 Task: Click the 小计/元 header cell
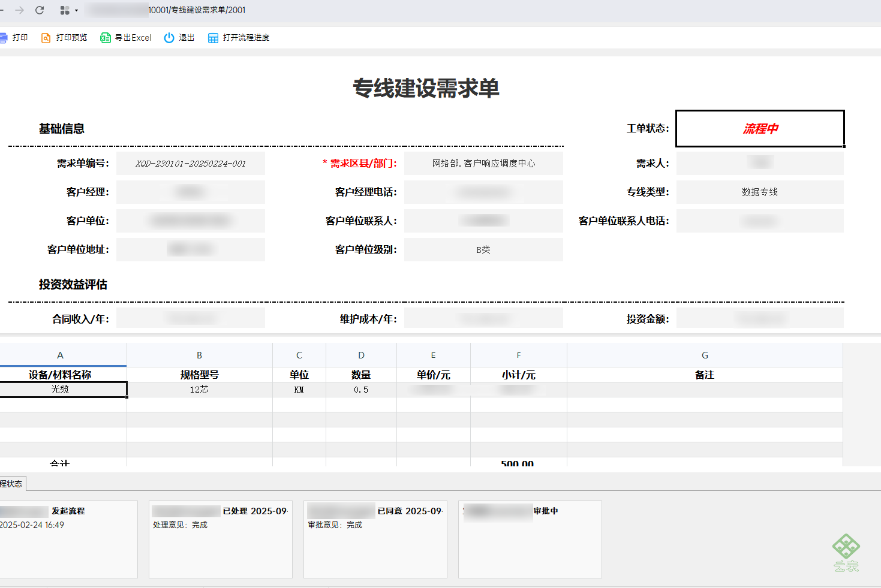click(519, 375)
